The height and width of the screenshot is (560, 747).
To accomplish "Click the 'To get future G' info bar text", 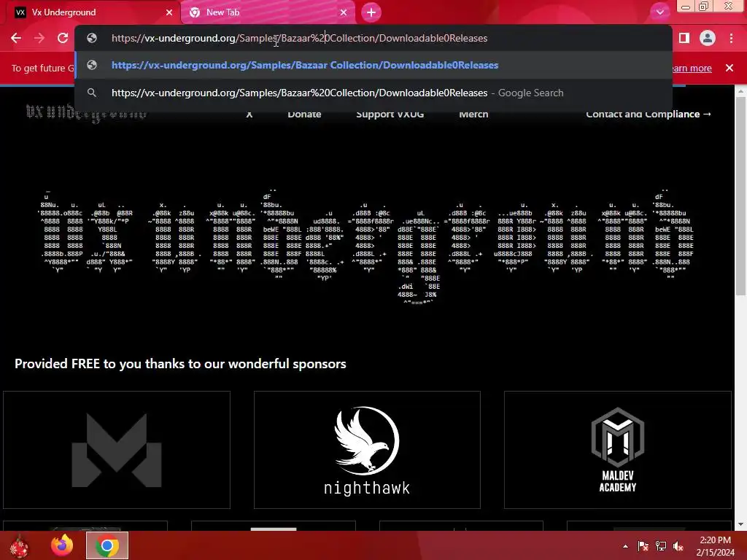I will [43, 68].
